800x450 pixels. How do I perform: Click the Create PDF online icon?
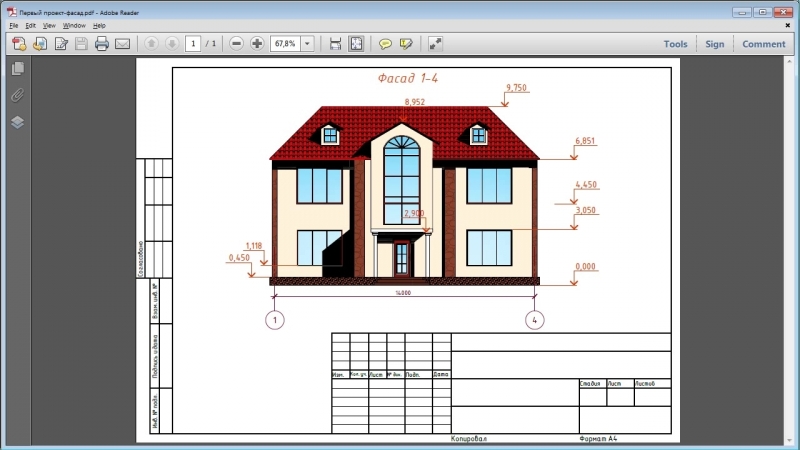19,44
